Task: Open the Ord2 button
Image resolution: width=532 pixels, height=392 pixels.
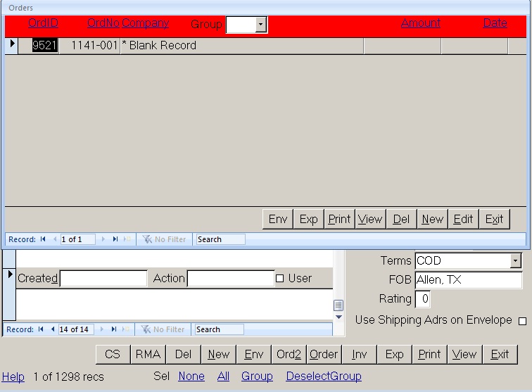Action: [x=289, y=354]
